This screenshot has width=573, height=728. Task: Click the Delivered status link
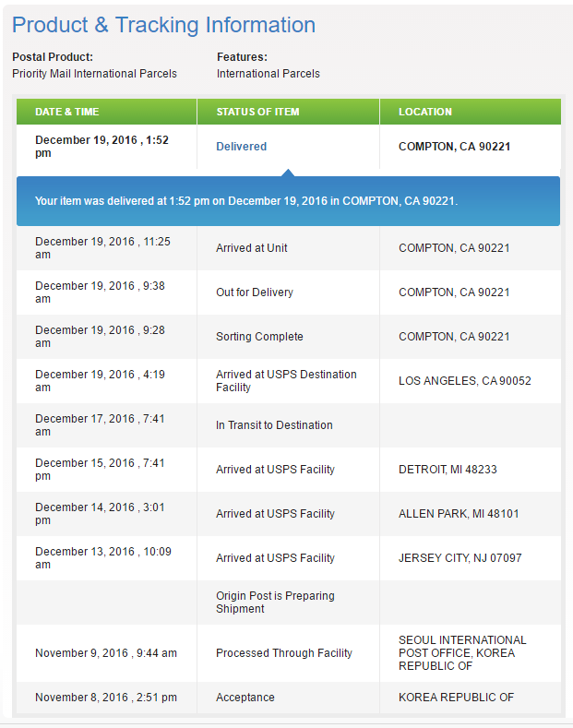(x=241, y=147)
